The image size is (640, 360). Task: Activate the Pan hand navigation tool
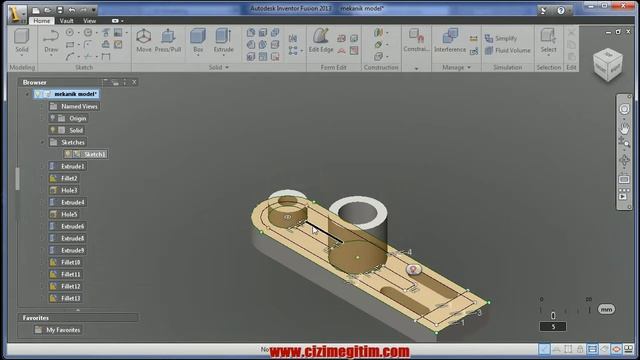pos(624,129)
